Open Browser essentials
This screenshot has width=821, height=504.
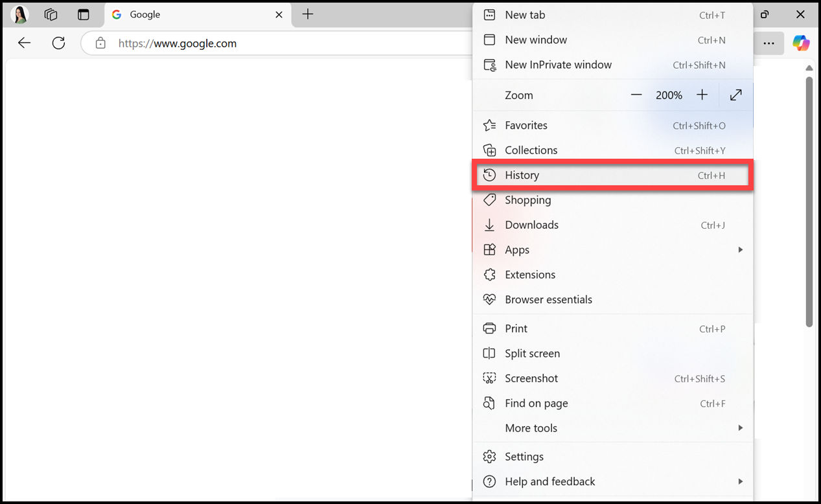pyautogui.click(x=613, y=299)
